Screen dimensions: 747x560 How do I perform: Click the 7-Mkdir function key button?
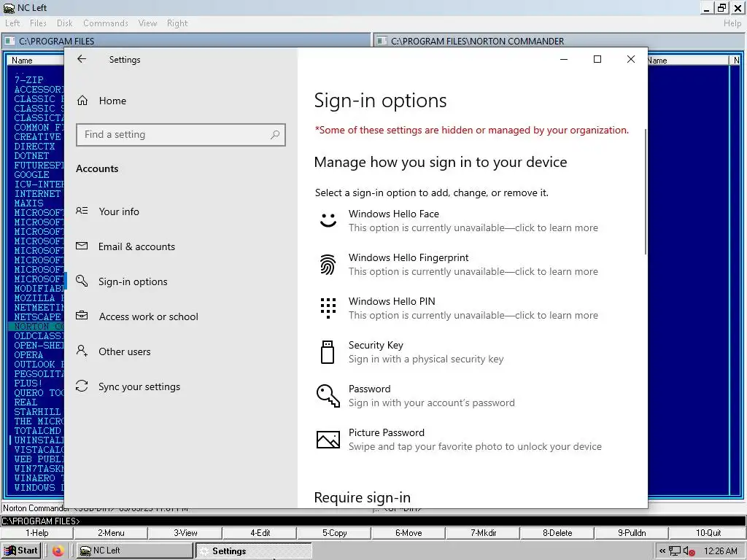[x=483, y=533]
